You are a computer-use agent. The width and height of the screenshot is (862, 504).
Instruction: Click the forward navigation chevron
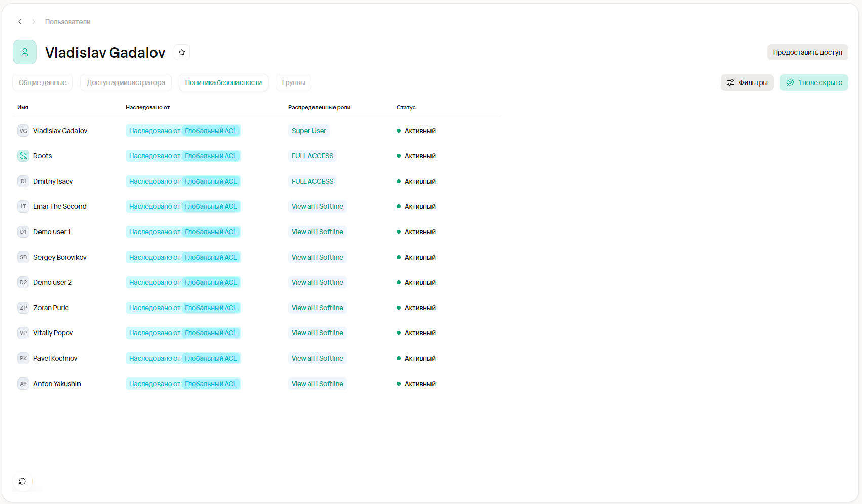coord(34,22)
